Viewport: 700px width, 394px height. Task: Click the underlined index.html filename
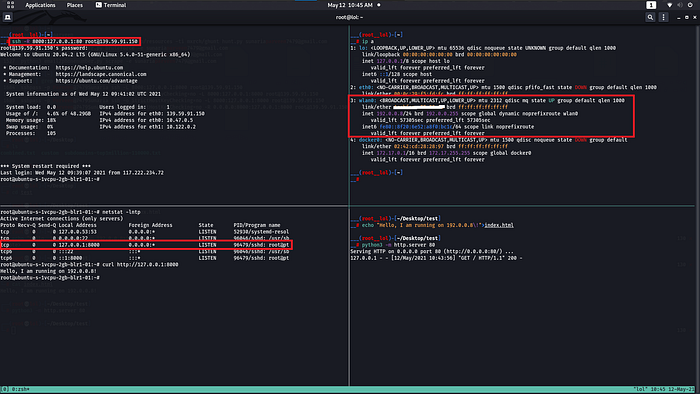[499, 225]
